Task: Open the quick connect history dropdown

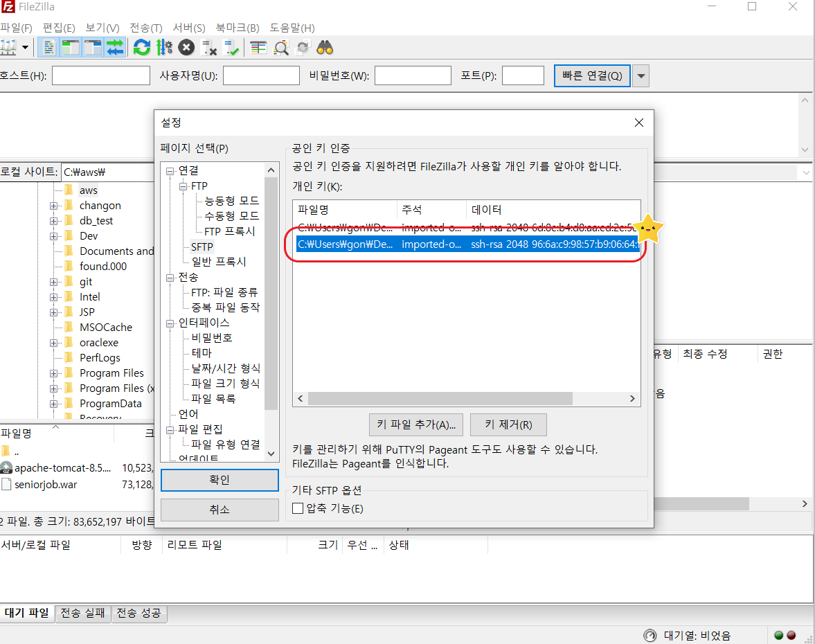Action: coord(641,76)
